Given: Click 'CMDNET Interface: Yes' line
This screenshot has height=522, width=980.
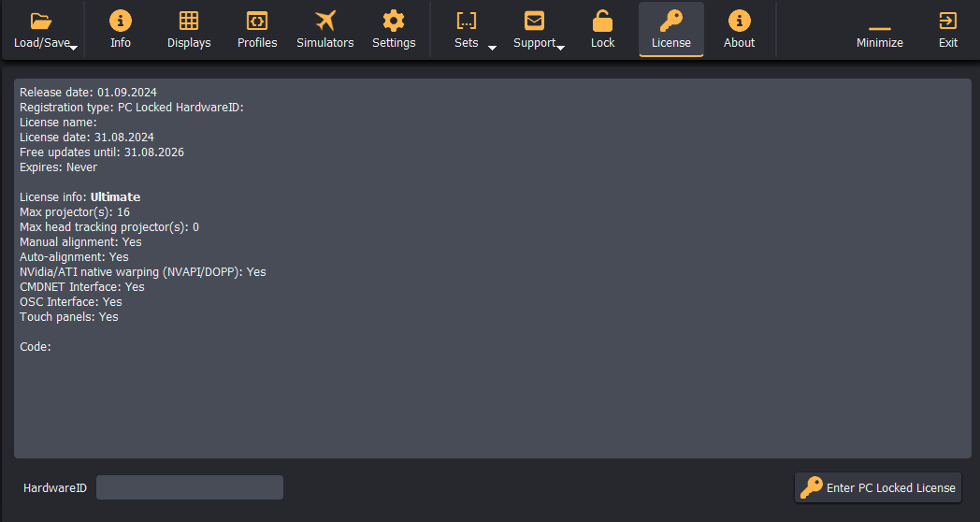Looking at the screenshot, I should coord(82,287).
